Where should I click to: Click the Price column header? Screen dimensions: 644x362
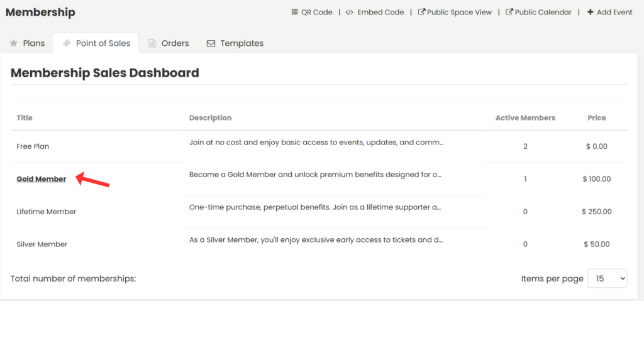click(597, 118)
